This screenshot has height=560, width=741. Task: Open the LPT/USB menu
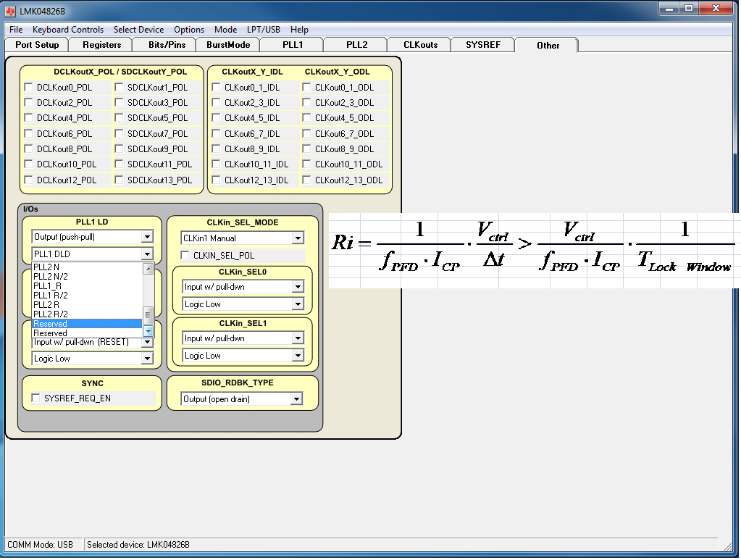tap(263, 29)
